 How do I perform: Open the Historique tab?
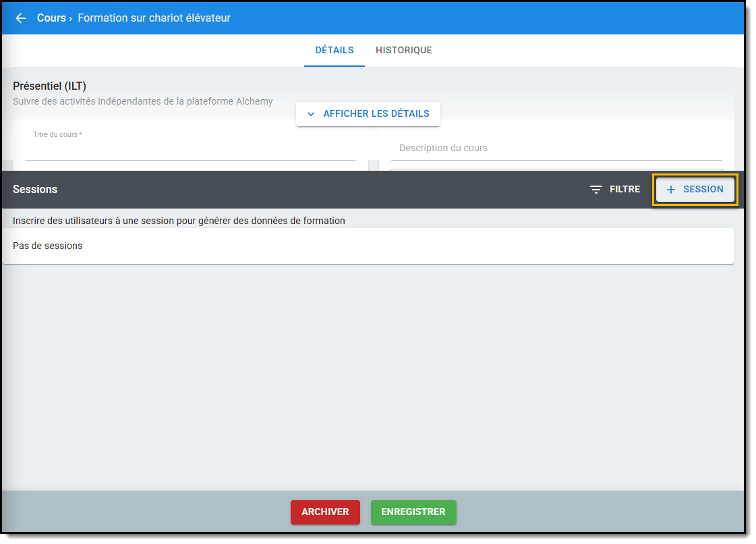(x=403, y=51)
